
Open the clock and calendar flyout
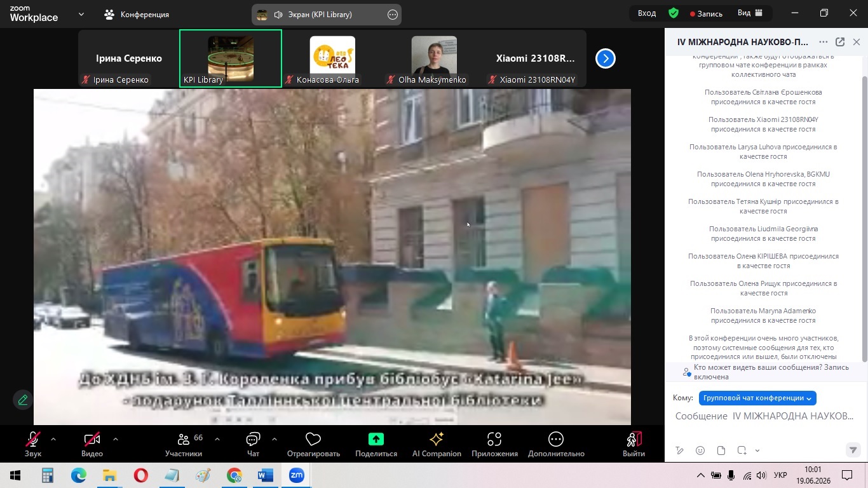(x=813, y=475)
